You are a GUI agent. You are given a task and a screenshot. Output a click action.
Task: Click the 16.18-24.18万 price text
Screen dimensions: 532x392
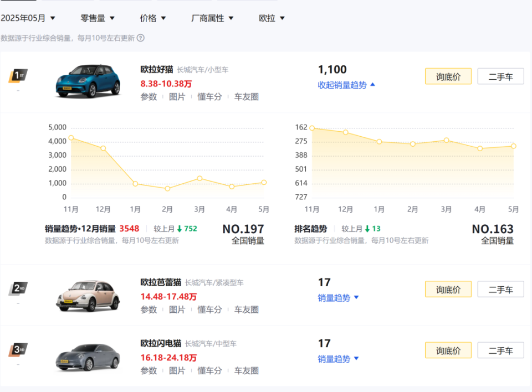[168, 358]
